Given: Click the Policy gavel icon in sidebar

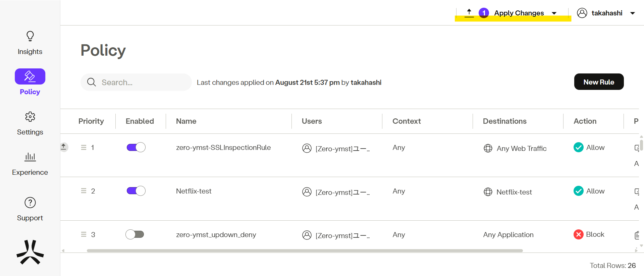Looking at the screenshot, I should pyautogui.click(x=30, y=76).
